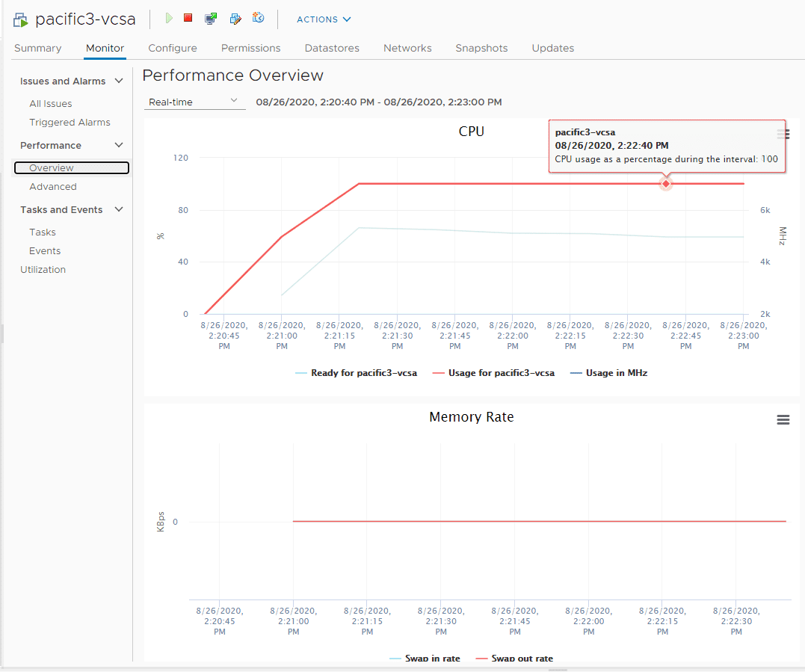Image resolution: width=805 pixels, height=672 pixels.
Task: Go to Triggered Alarms in sidebar
Action: (70, 123)
